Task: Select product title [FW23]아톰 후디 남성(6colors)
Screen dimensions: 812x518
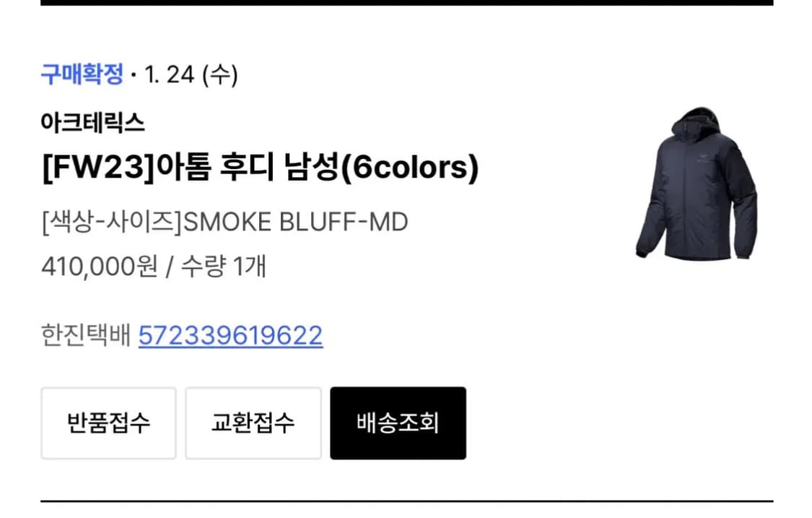Action: [x=261, y=167]
